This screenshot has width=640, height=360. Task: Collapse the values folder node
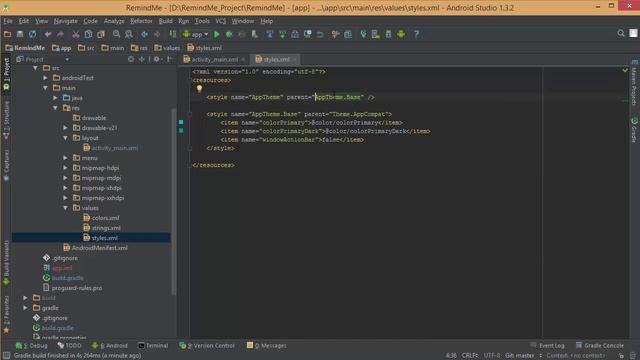[x=65, y=208]
